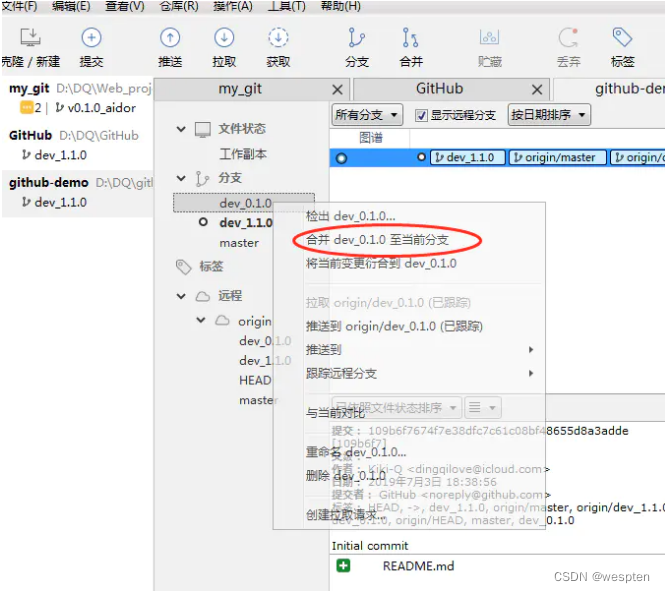This screenshot has width=665, height=593.
Task: Collapse the 分支 section
Action: point(181,178)
